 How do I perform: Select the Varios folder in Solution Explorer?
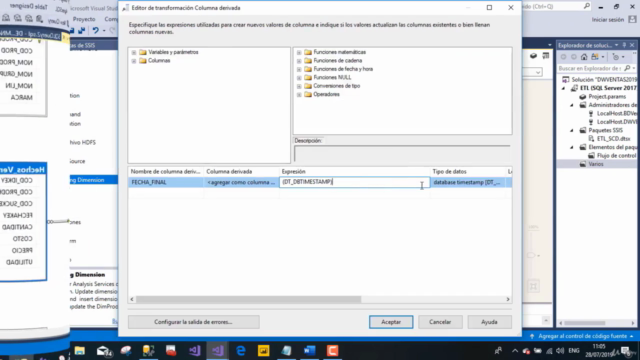[596, 164]
